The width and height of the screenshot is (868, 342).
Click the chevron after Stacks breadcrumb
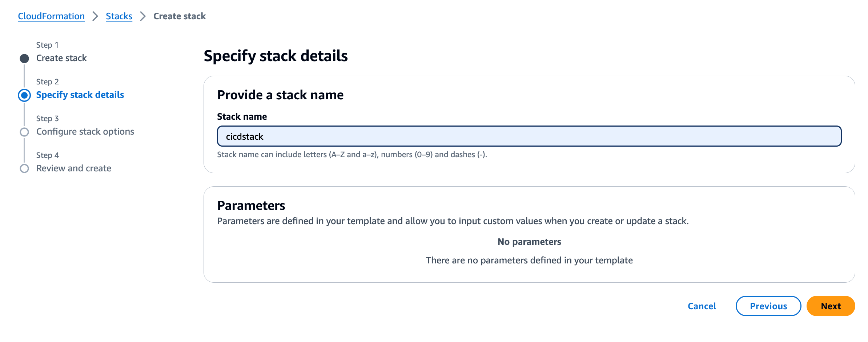(142, 16)
